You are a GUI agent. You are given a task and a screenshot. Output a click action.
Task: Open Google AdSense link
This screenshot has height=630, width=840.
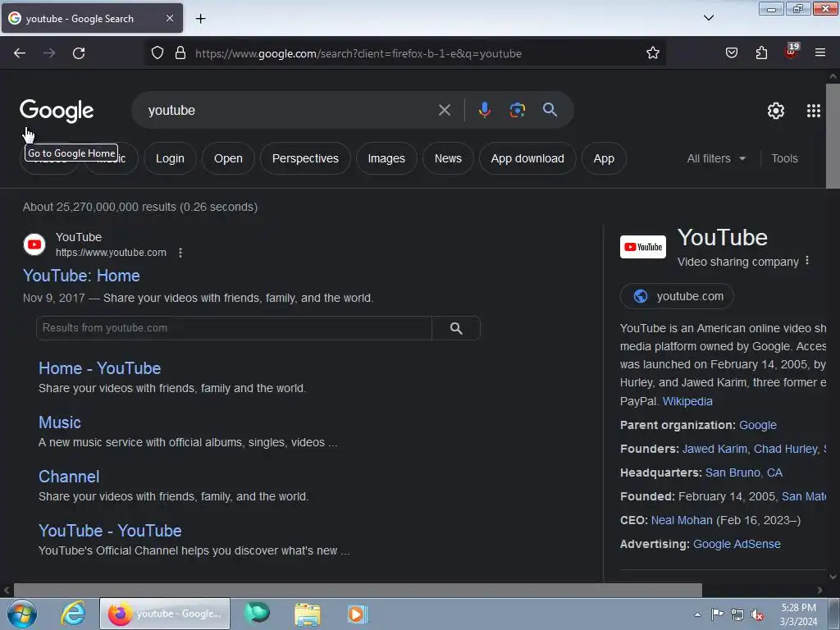pyautogui.click(x=737, y=545)
